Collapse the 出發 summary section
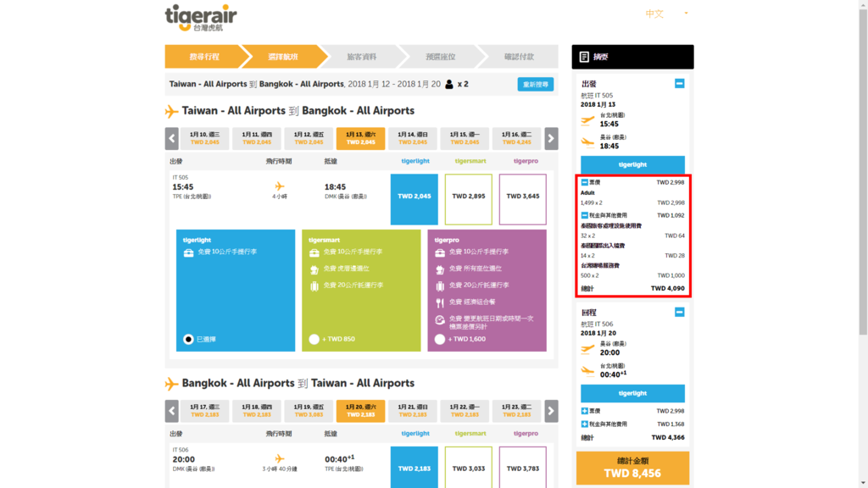 pos(679,84)
